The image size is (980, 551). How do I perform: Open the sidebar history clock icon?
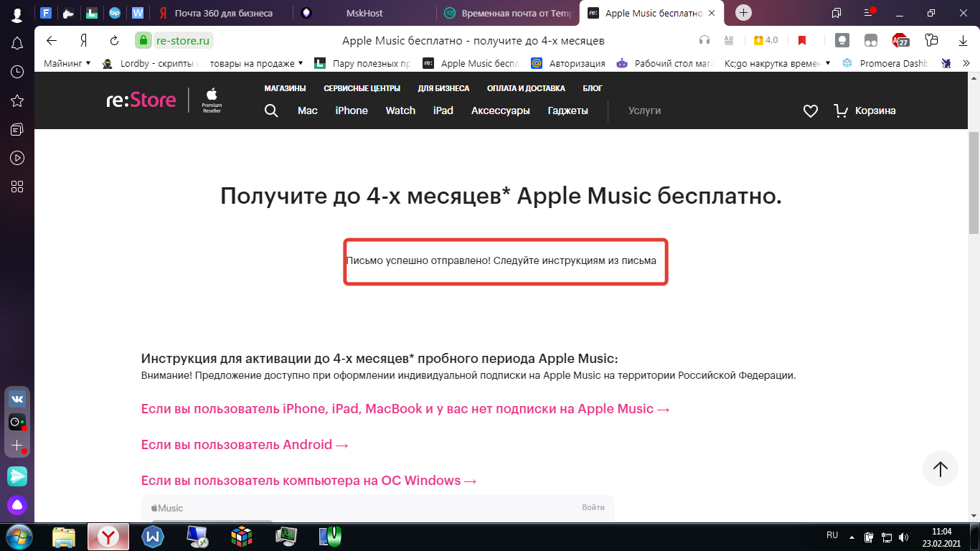click(17, 72)
